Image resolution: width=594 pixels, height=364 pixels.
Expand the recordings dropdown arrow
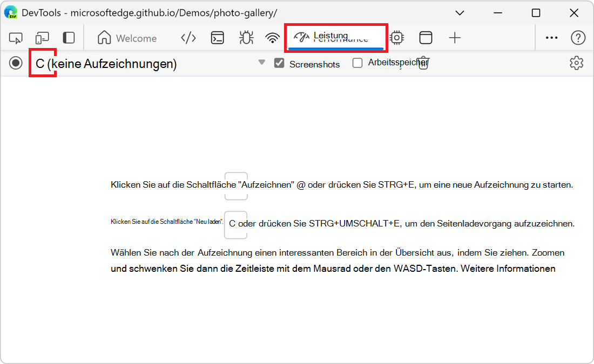point(262,63)
